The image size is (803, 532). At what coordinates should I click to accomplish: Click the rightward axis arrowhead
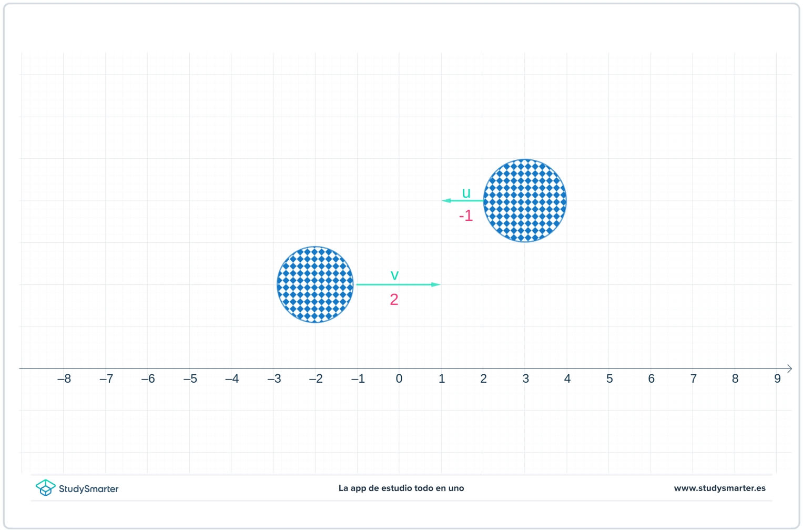coord(790,369)
